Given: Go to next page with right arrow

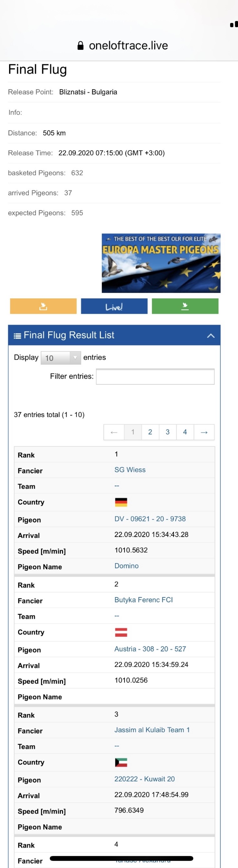Looking at the screenshot, I should 204,432.
